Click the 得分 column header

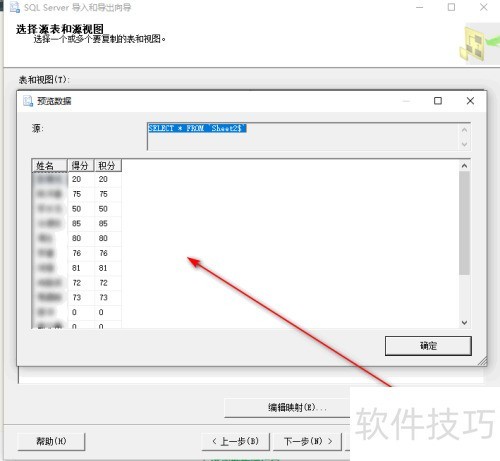click(81, 166)
